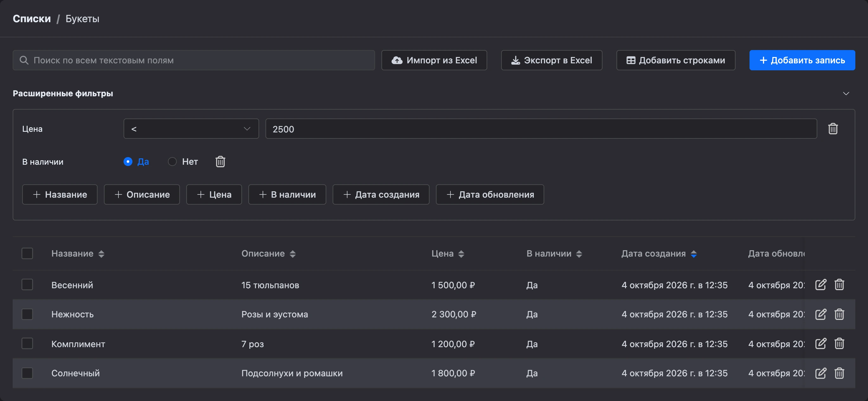Viewport: 868px width, 401px height.
Task: Focus the search text fields box
Action: [194, 60]
